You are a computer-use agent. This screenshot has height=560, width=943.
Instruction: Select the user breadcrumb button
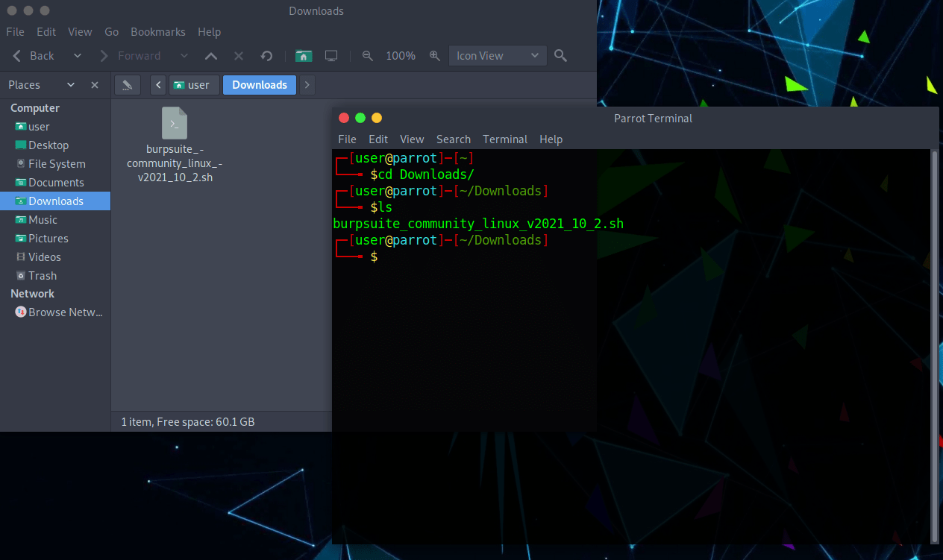pyautogui.click(x=194, y=85)
